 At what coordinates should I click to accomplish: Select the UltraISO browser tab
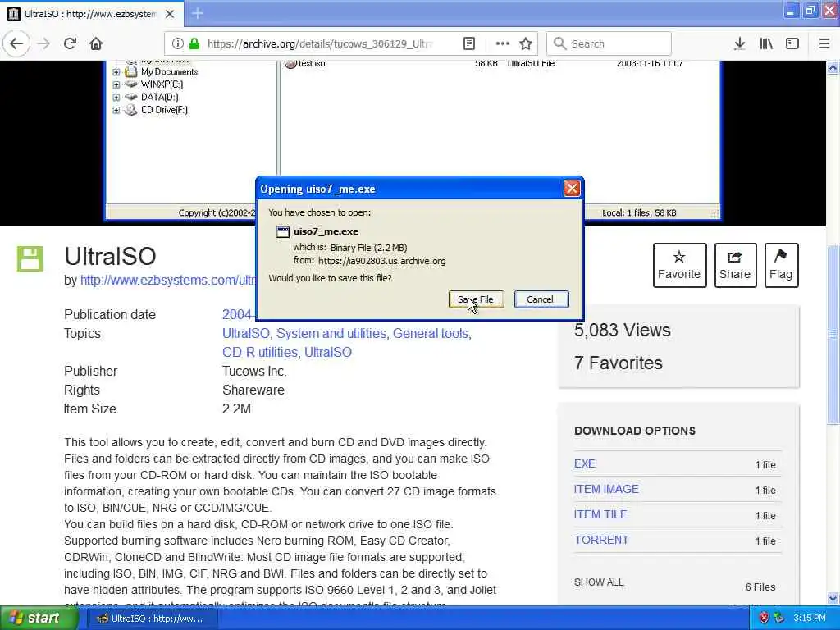92,14
